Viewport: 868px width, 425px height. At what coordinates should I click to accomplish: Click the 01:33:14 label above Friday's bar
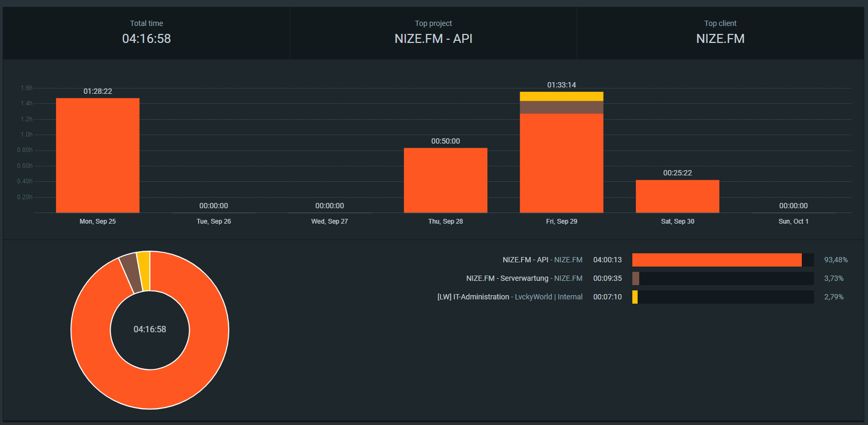[x=561, y=85]
